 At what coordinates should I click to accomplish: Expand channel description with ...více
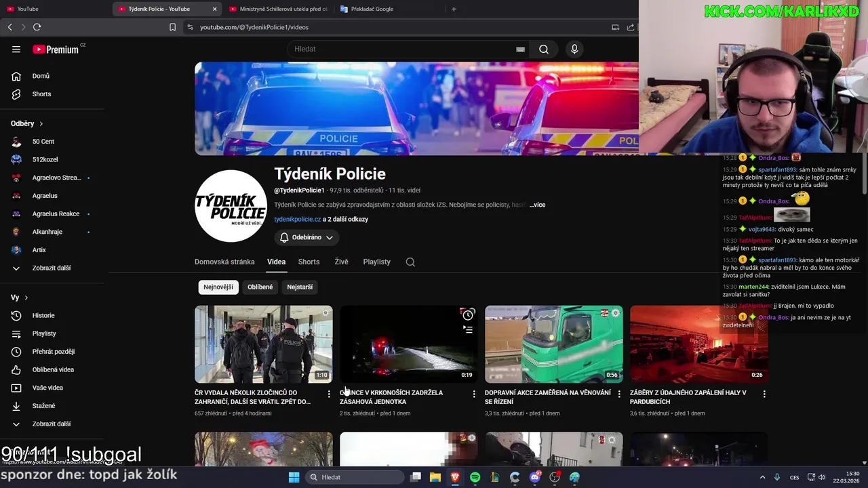[x=537, y=205]
